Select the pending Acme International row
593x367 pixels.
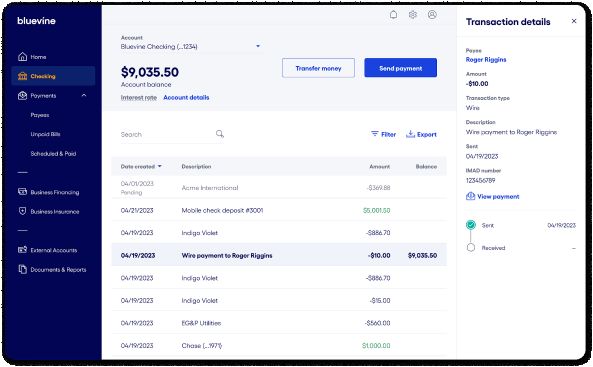(279, 188)
